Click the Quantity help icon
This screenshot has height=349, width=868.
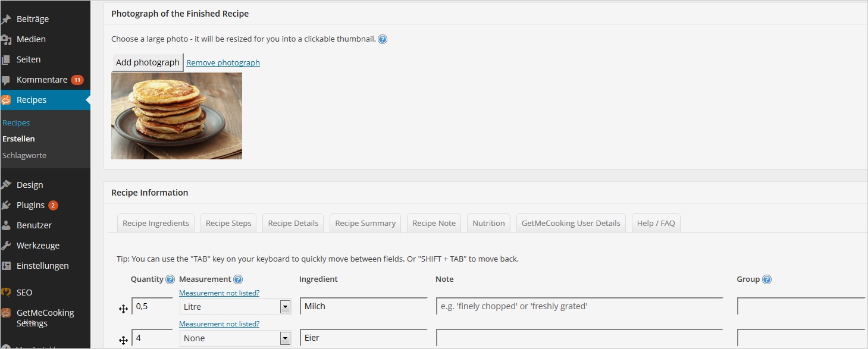(x=170, y=279)
